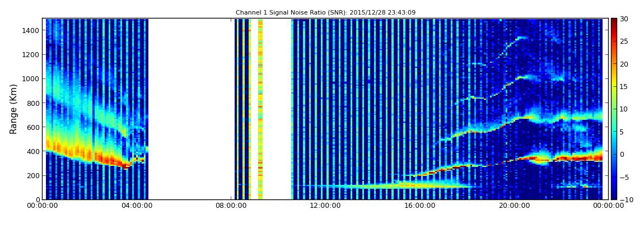Click the colorbar value 20

click(624, 64)
